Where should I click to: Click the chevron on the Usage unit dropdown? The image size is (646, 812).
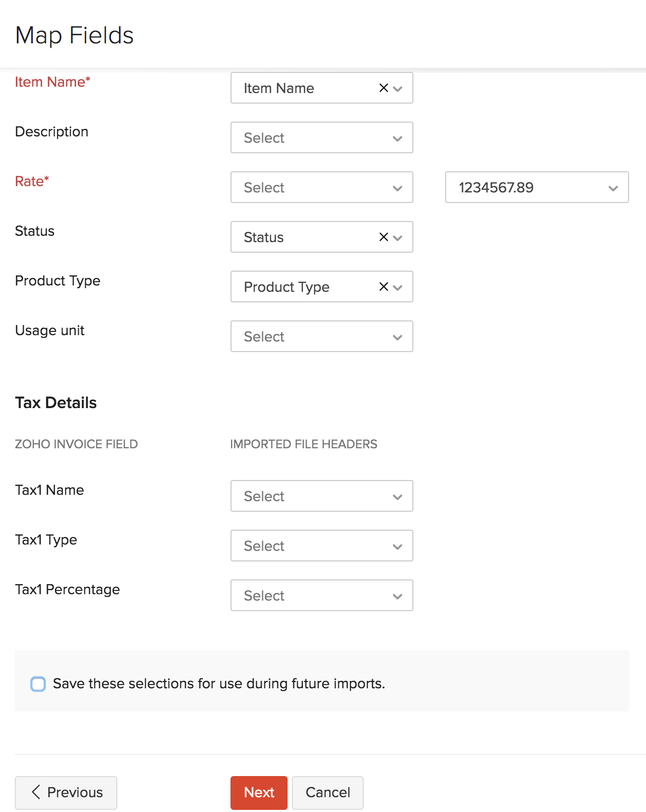[x=397, y=336]
